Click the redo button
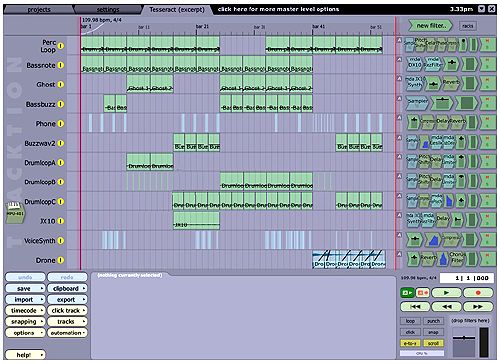 67,277
